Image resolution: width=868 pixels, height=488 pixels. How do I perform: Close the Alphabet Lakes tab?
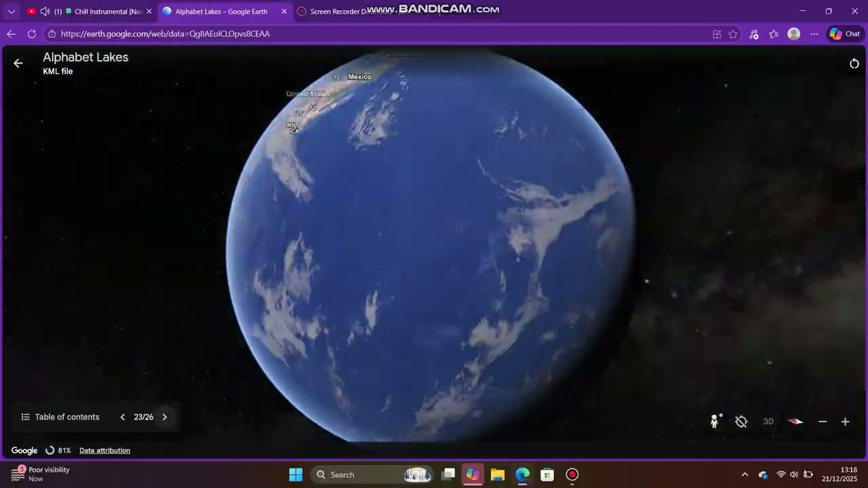tap(284, 12)
